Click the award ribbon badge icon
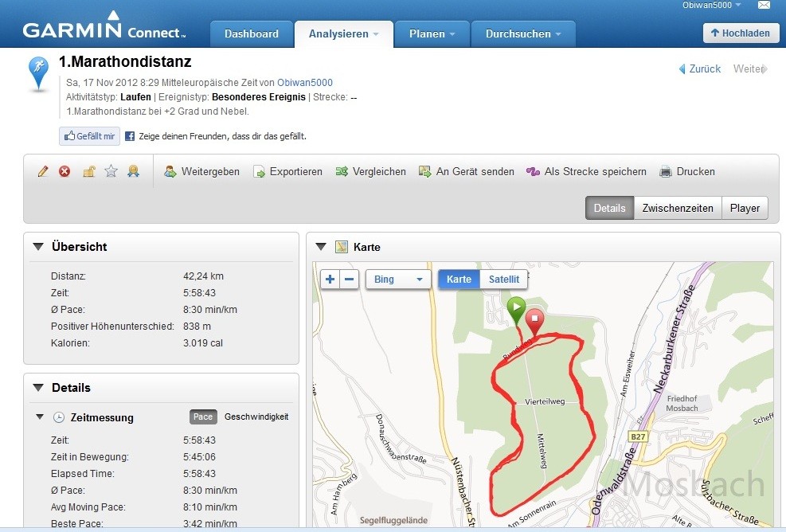786x532 pixels. (133, 171)
